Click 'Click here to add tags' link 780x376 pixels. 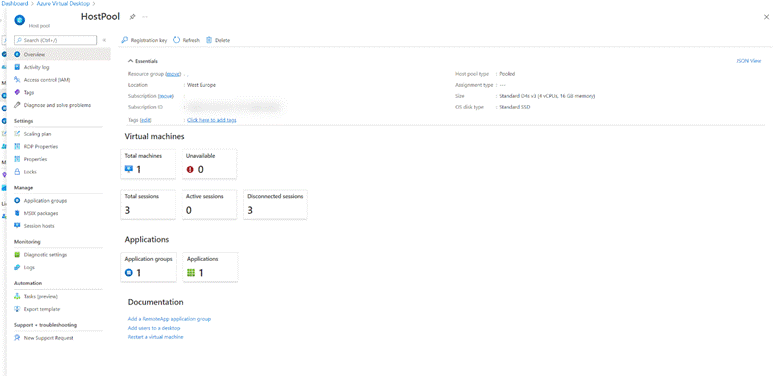[x=212, y=120]
